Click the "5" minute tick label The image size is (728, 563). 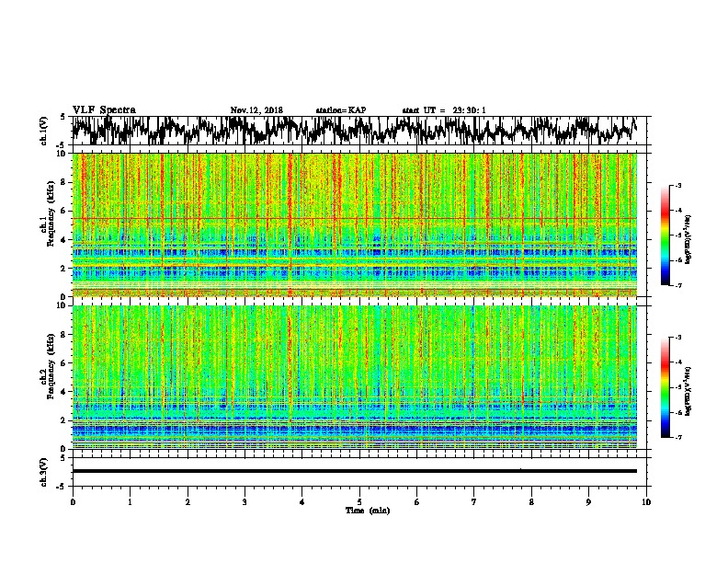[x=359, y=501]
